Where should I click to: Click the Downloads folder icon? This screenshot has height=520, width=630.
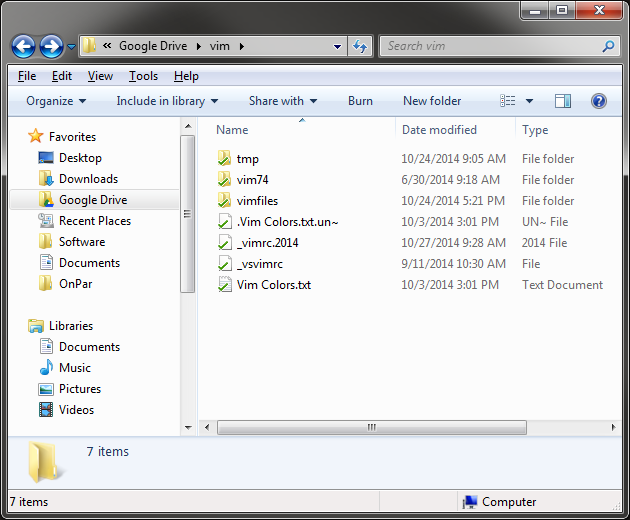pyautogui.click(x=46, y=178)
